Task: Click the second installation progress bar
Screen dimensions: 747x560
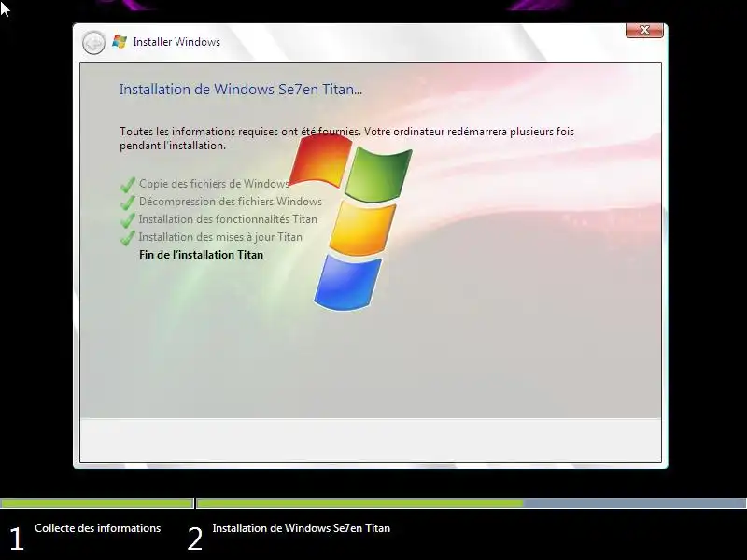Action: [x=472, y=503]
